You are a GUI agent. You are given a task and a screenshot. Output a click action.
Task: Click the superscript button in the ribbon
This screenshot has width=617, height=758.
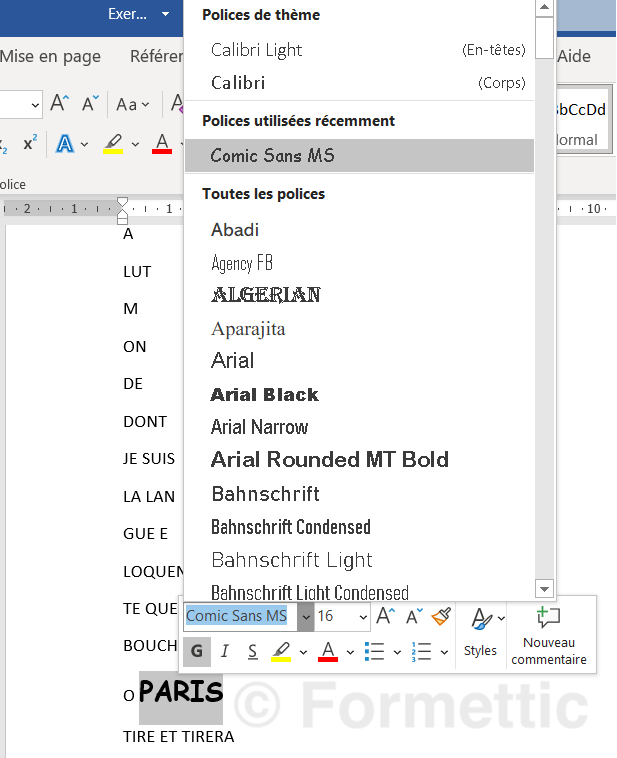coord(29,144)
